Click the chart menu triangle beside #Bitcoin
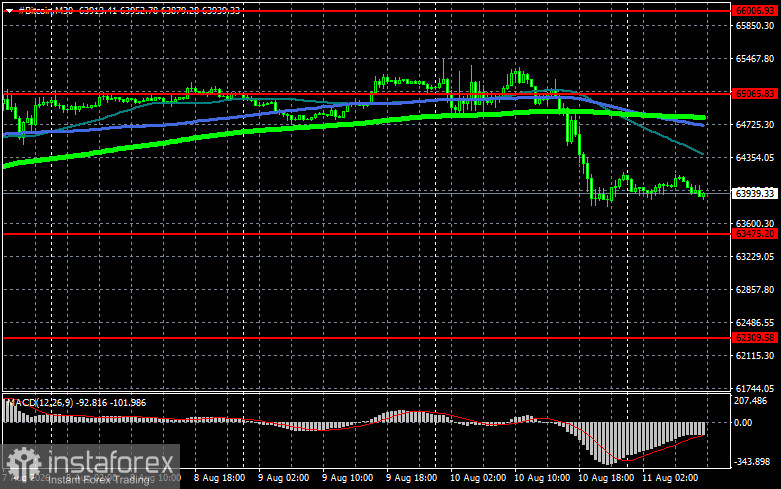Image resolution: width=781 pixels, height=489 pixels. click(x=9, y=10)
